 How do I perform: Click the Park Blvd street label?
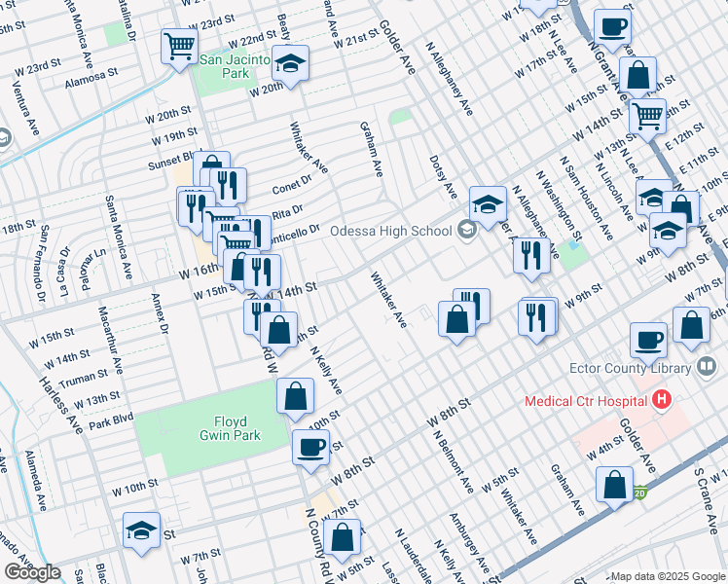[111, 420]
